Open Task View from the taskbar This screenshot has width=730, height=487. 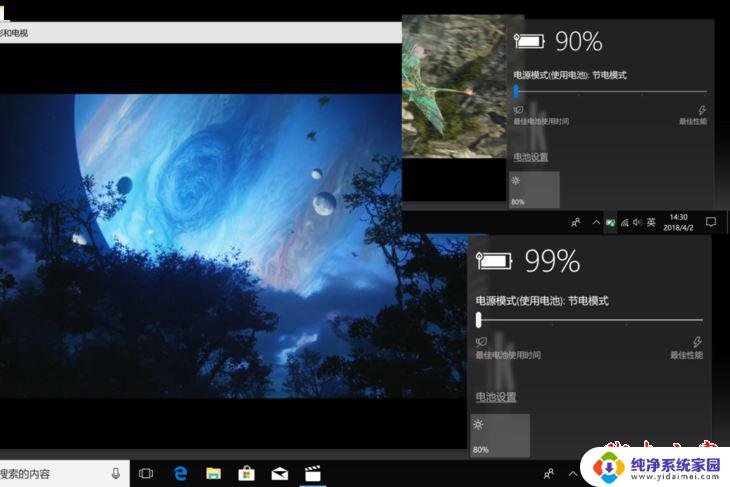pos(146,474)
